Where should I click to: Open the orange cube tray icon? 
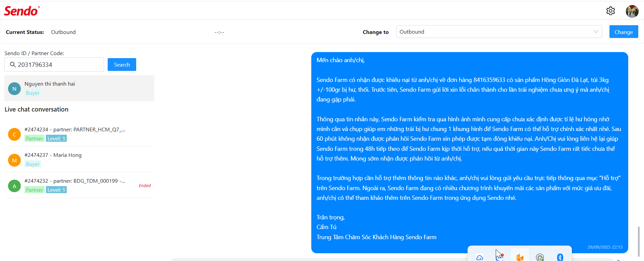[x=520, y=257]
